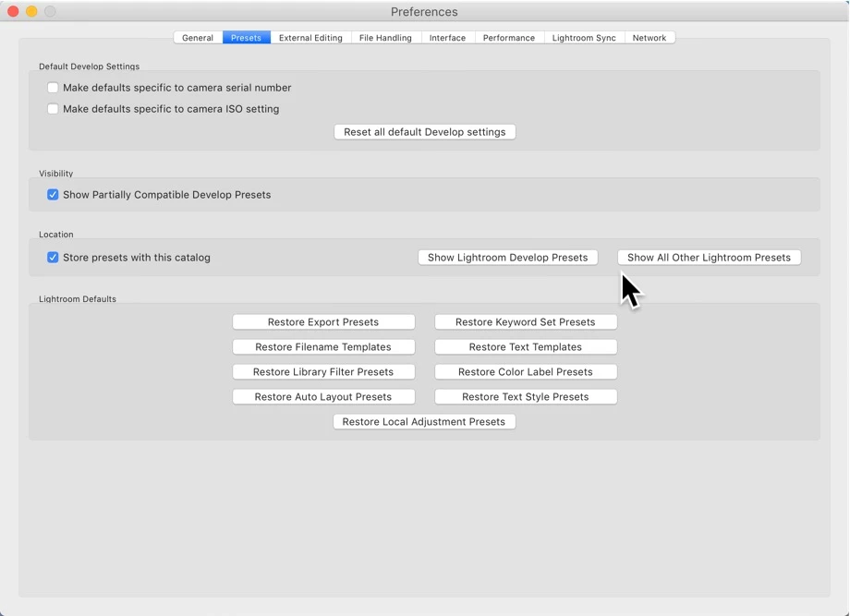Restore Text Templates

tap(526, 346)
